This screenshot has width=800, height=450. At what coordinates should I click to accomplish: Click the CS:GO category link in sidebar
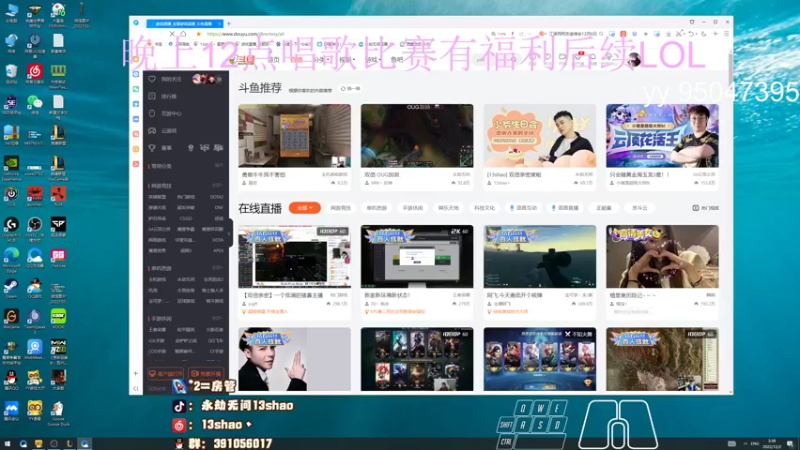click(x=186, y=218)
